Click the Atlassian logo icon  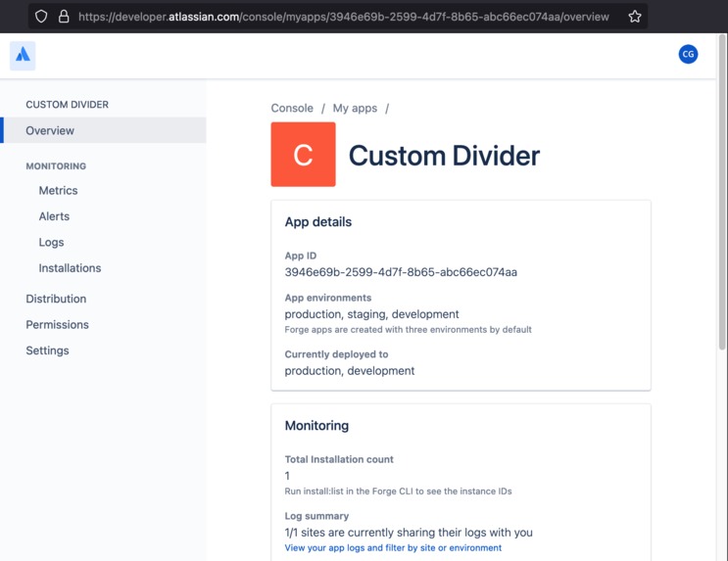23,55
